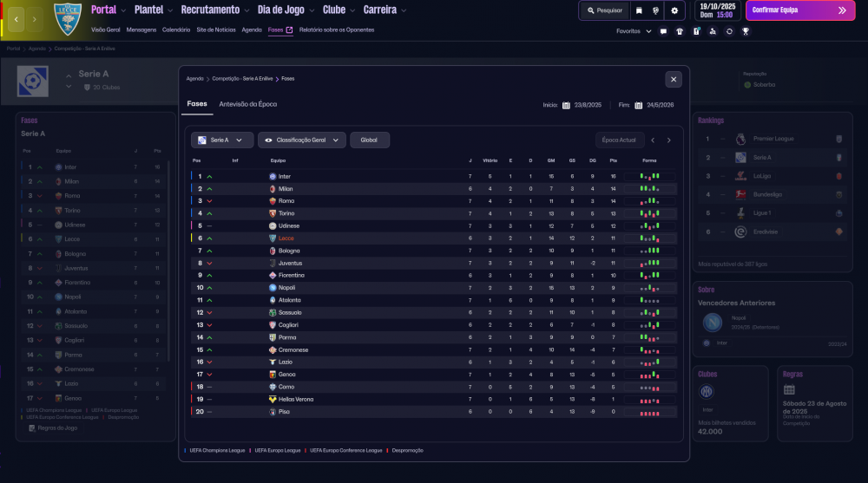Click the trophy shortcut icon
The width and height of the screenshot is (868, 483).
point(746,31)
